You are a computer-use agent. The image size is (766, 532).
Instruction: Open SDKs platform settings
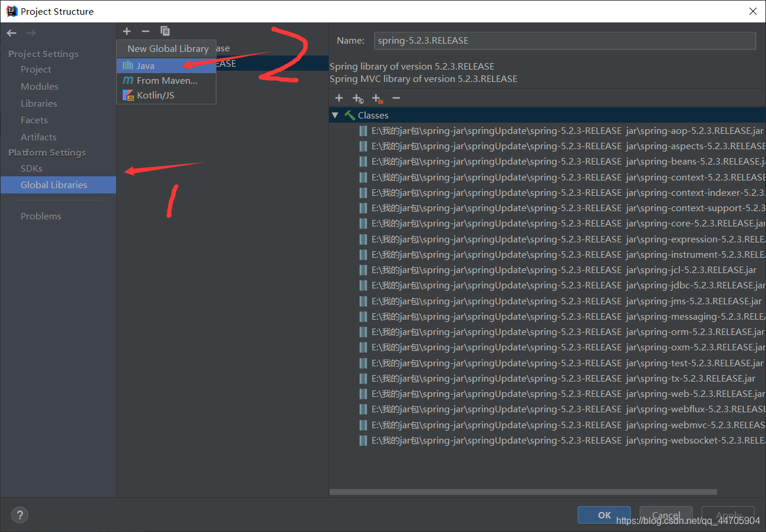tap(31, 168)
